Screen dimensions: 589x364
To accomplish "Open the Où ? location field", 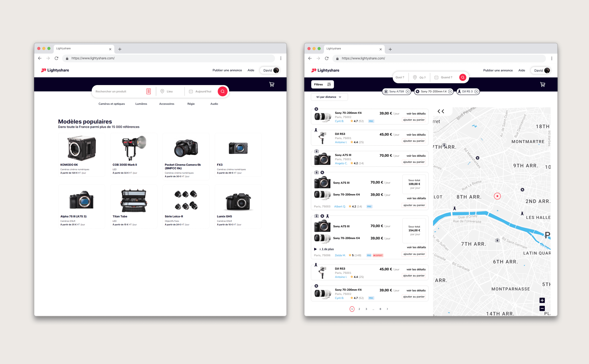I will click(x=419, y=77).
